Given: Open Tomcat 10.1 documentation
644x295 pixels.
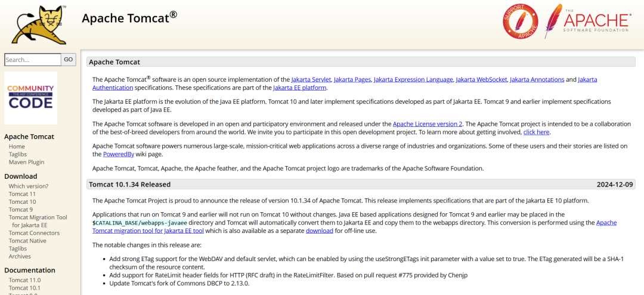Looking at the screenshot, I should [24, 288].
